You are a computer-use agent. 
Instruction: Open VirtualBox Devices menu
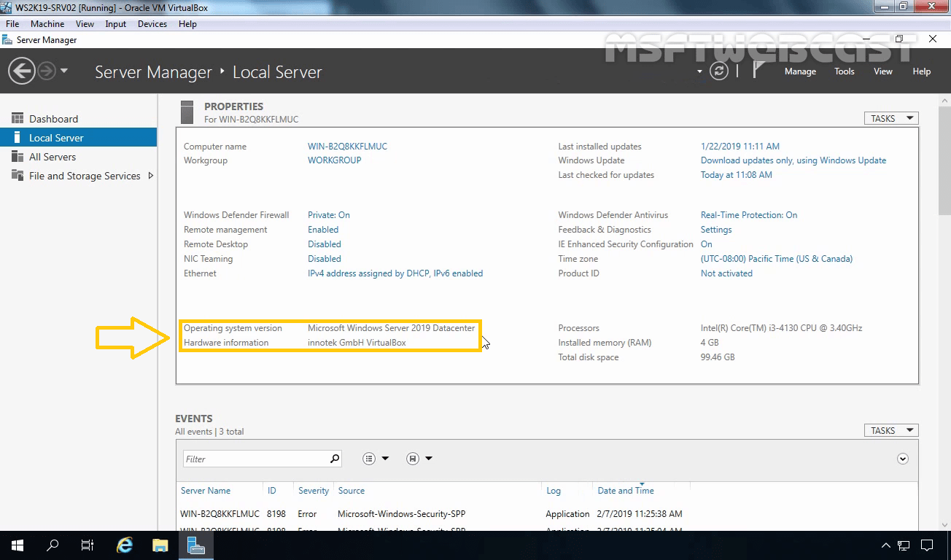(x=152, y=24)
